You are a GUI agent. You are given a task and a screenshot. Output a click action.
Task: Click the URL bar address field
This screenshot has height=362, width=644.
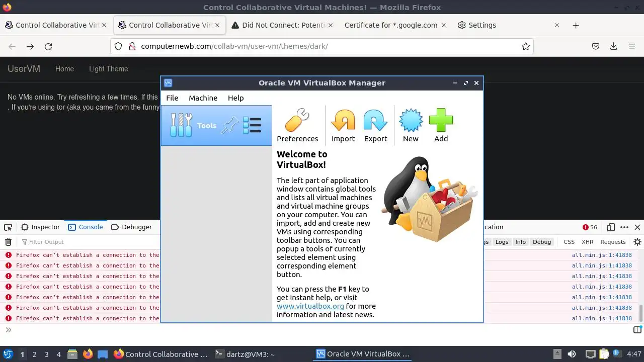[322, 46]
